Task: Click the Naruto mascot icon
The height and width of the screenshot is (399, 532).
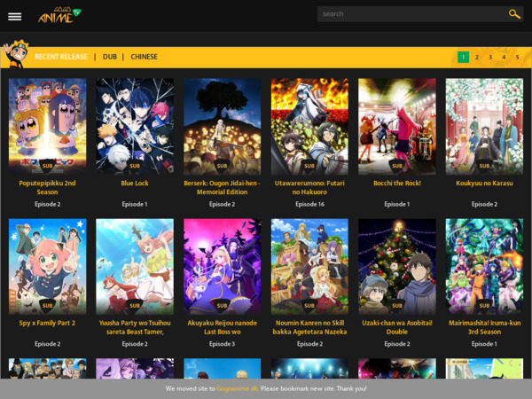Action: coord(16,54)
